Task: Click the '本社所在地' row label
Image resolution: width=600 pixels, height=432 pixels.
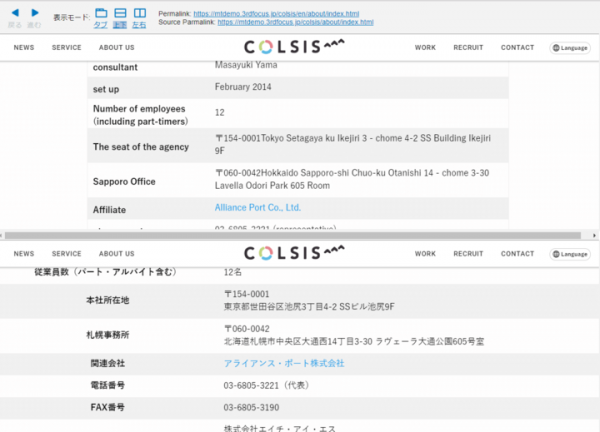Action: [x=108, y=300]
